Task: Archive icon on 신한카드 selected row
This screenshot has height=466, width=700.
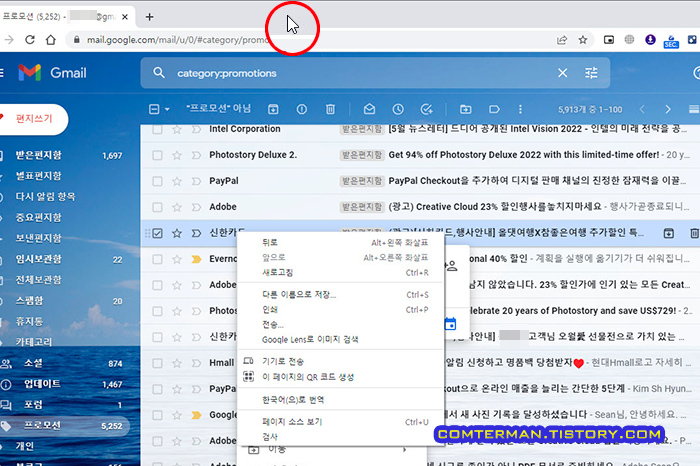Action: coord(668,233)
